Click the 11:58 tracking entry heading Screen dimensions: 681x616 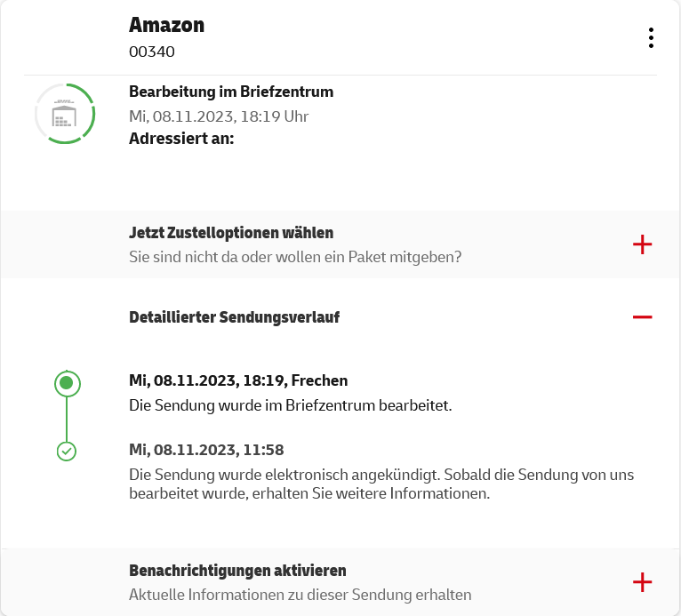[x=206, y=450]
